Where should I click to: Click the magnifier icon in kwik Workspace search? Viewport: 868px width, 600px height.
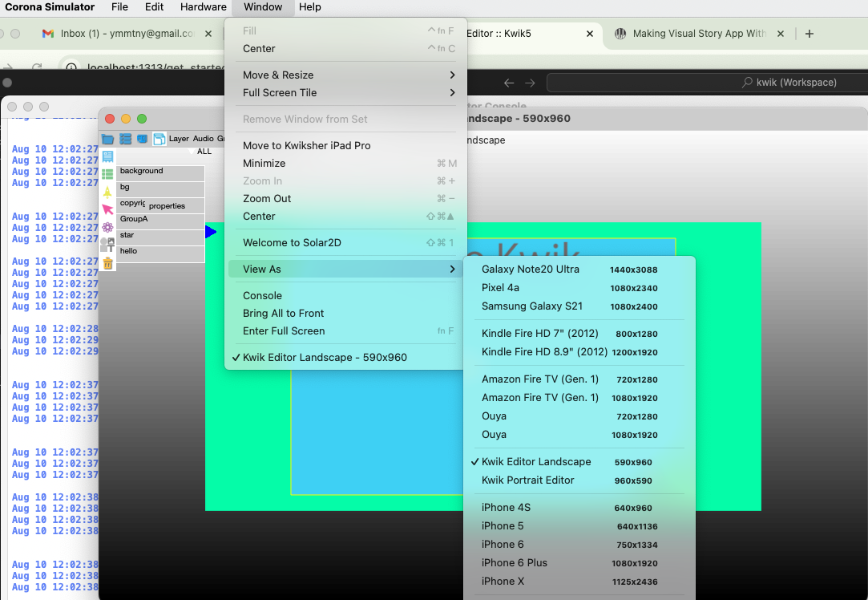click(747, 82)
